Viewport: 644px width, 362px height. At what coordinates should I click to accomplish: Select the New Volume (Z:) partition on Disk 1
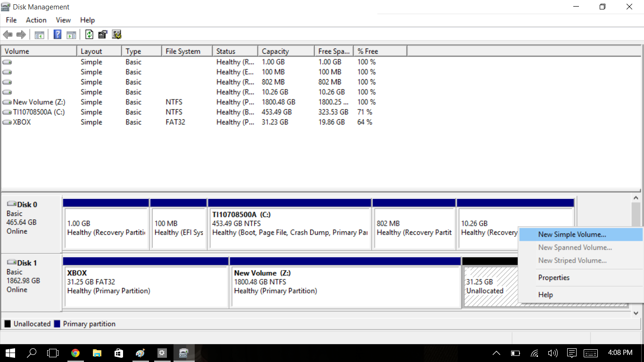[x=345, y=282]
